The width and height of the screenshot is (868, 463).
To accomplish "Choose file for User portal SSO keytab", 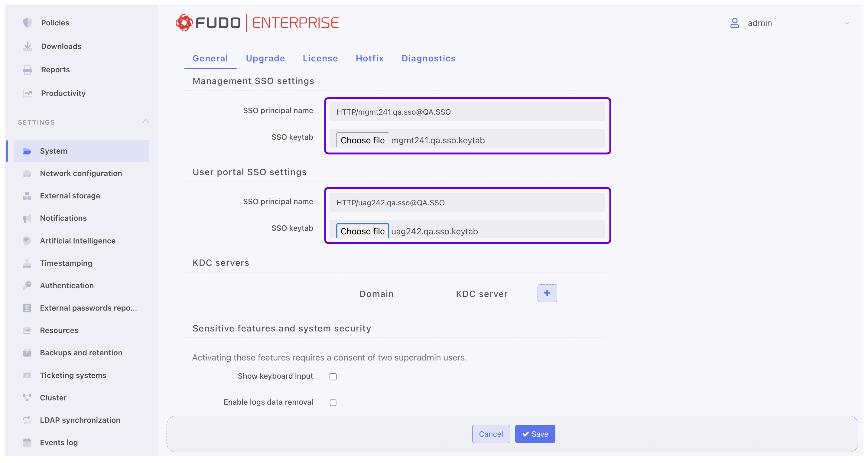I will click(362, 231).
